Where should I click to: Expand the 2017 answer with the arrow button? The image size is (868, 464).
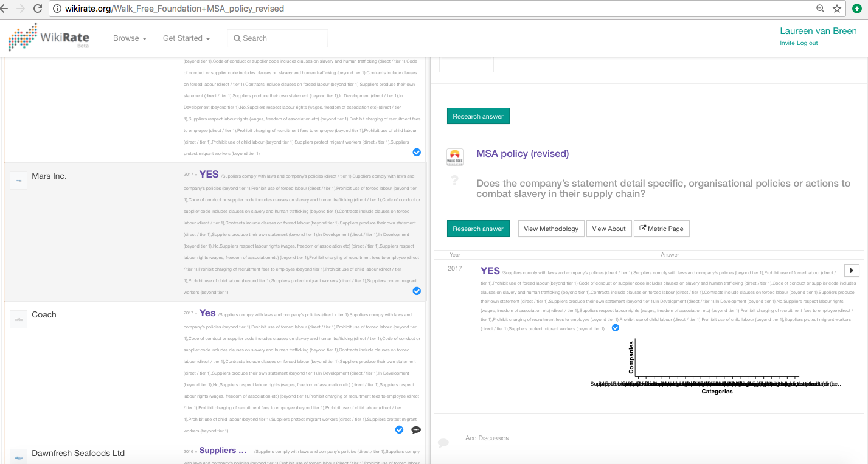pyautogui.click(x=852, y=271)
